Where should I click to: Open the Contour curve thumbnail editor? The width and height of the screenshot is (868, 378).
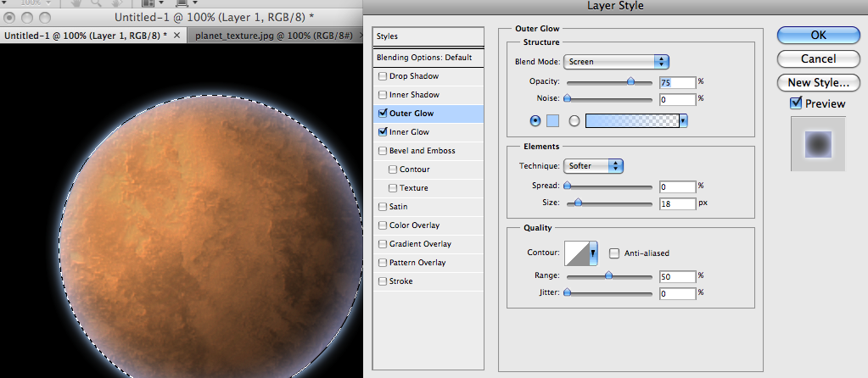coord(577,253)
